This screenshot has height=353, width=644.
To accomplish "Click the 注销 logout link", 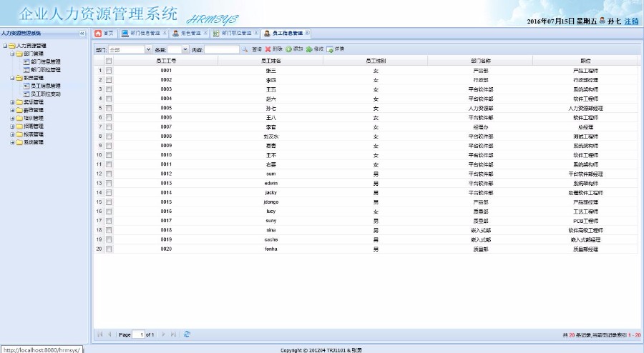I will (x=631, y=21).
